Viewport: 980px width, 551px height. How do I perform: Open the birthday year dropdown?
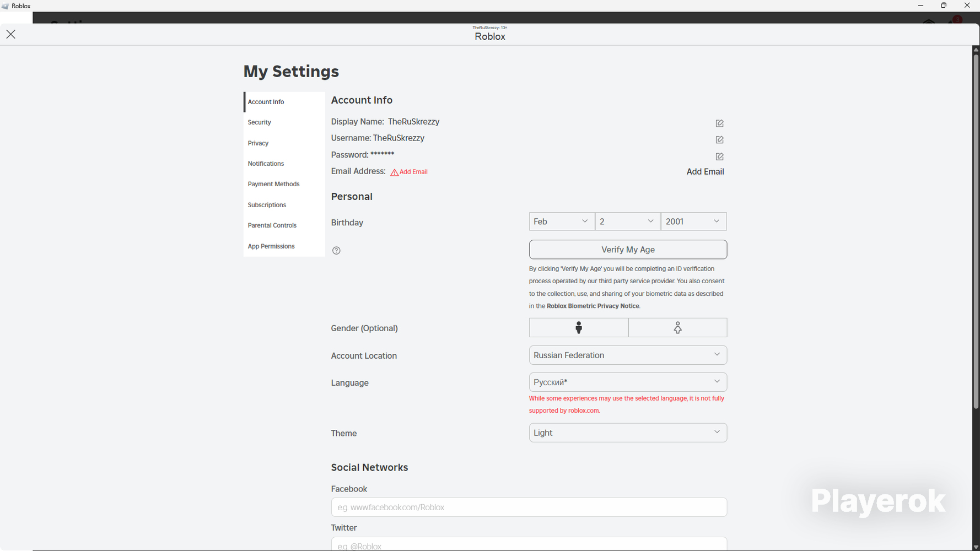tap(693, 222)
